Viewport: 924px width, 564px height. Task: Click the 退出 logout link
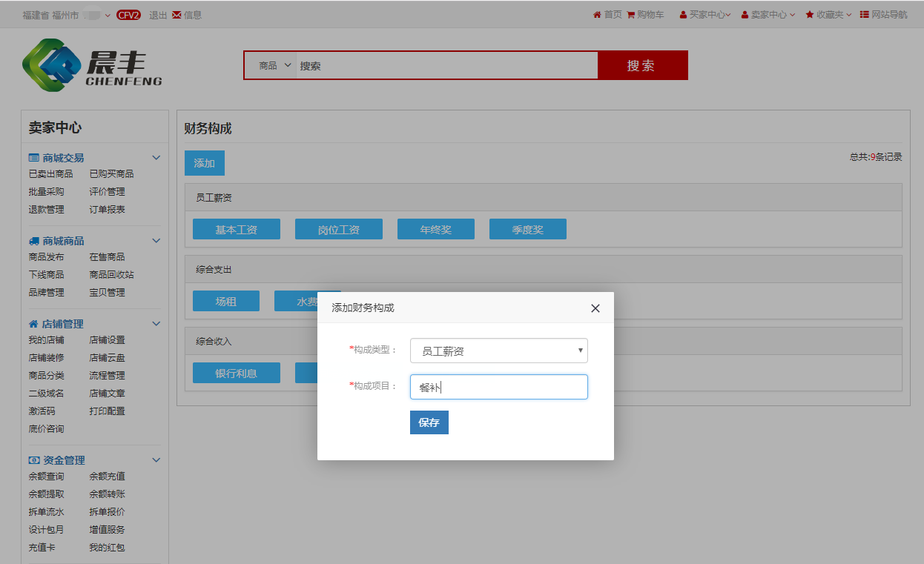158,15
